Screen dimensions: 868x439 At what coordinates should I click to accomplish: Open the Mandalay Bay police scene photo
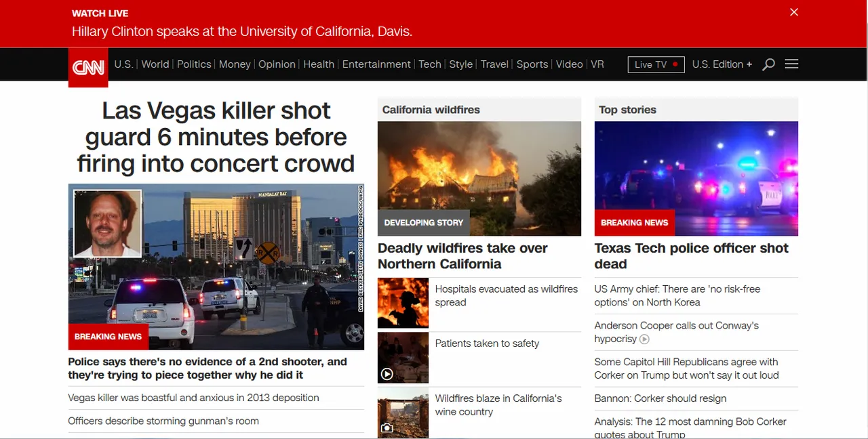(x=216, y=267)
